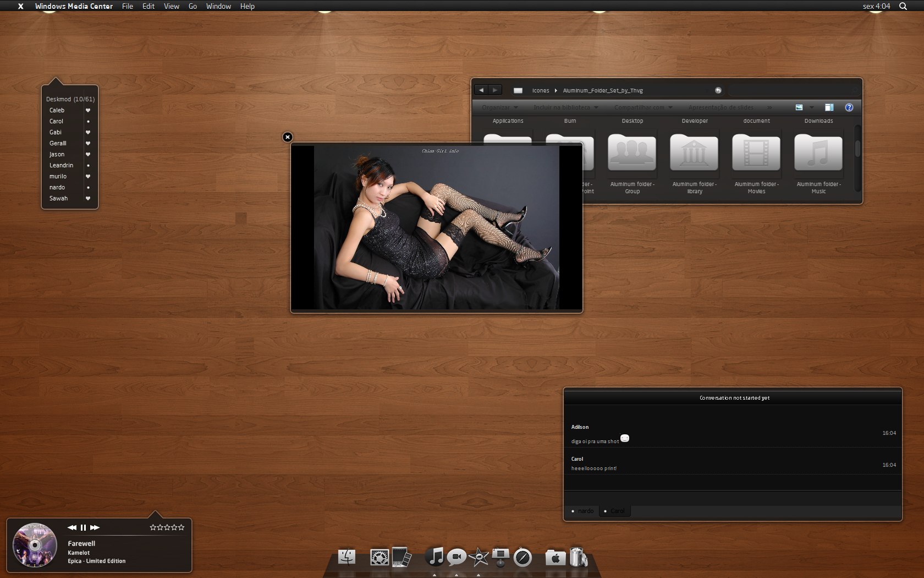Viewport: 924px width, 578px height.
Task: Click the X logo in menu bar
Action: click(20, 6)
